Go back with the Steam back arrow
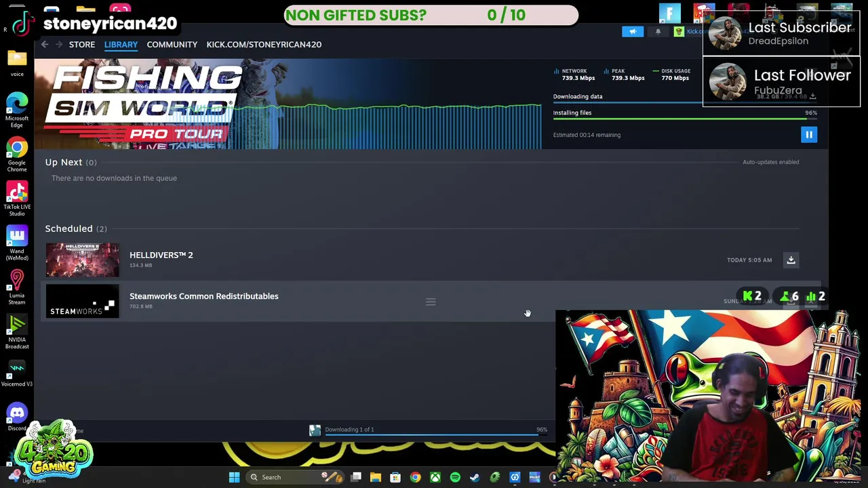 pyautogui.click(x=45, y=45)
